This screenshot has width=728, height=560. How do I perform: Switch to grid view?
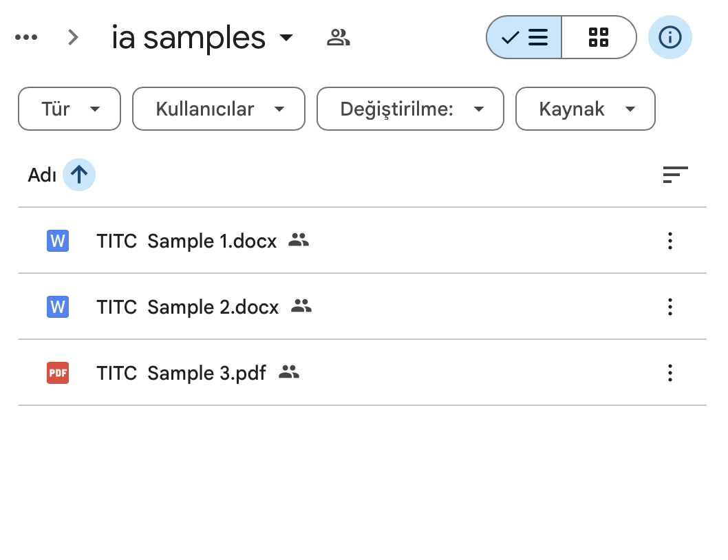[x=599, y=37]
